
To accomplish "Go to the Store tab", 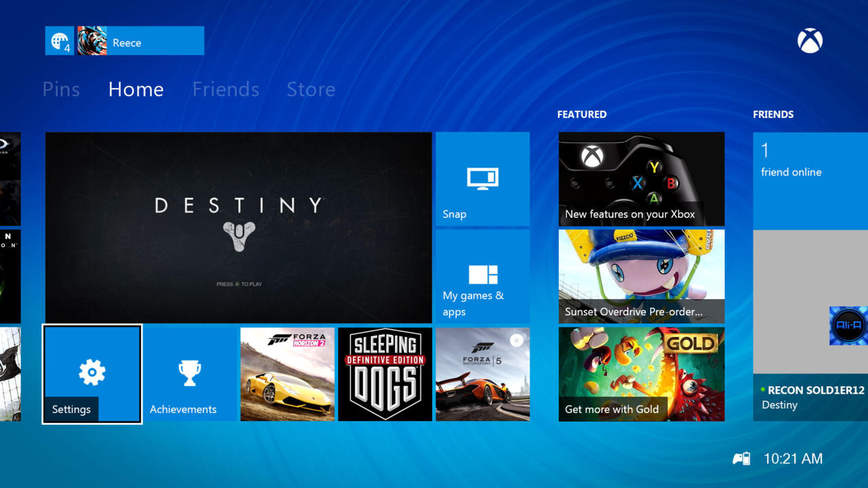I will pyautogui.click(x=311, y=89).
